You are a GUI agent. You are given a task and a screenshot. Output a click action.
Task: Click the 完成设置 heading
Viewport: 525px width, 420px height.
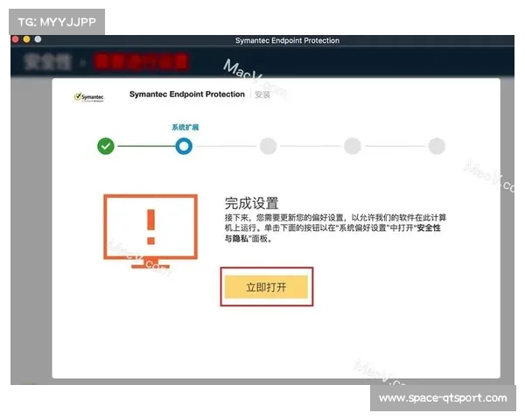(251, 203)
